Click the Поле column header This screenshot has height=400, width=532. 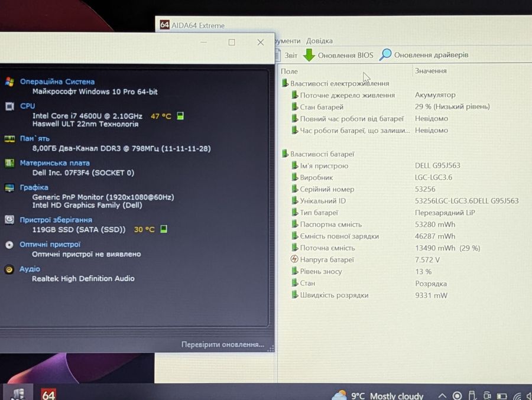(289, 71)
